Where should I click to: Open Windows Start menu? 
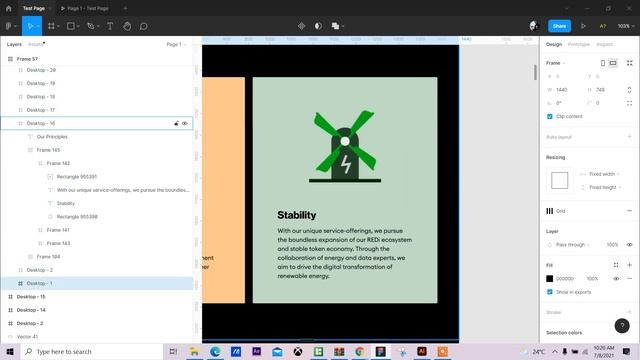point(10,351)
